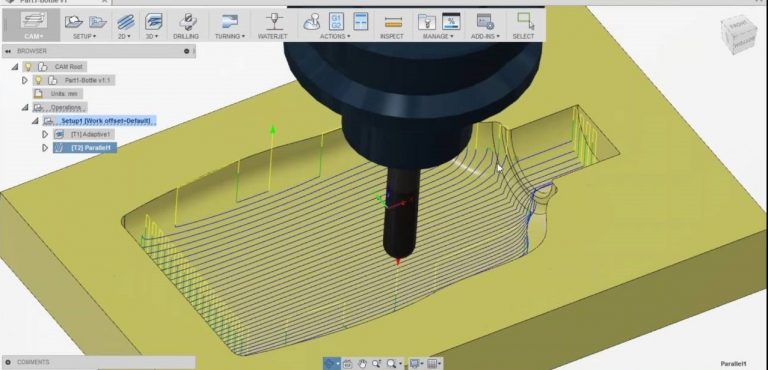Toggle Part1-Bottle lightbulb visibility
This screenshot has height=370, width=768.
pos(38,80)
